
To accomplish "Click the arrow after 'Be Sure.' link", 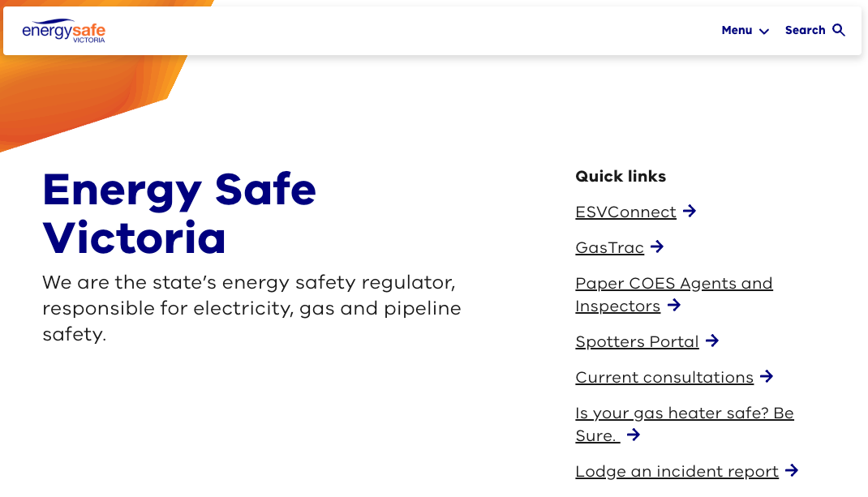I will point(634,435).
